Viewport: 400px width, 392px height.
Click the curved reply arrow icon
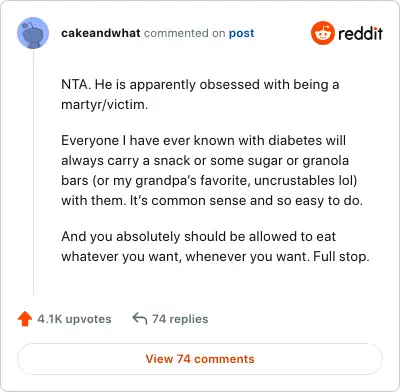(x=140, y=319)
